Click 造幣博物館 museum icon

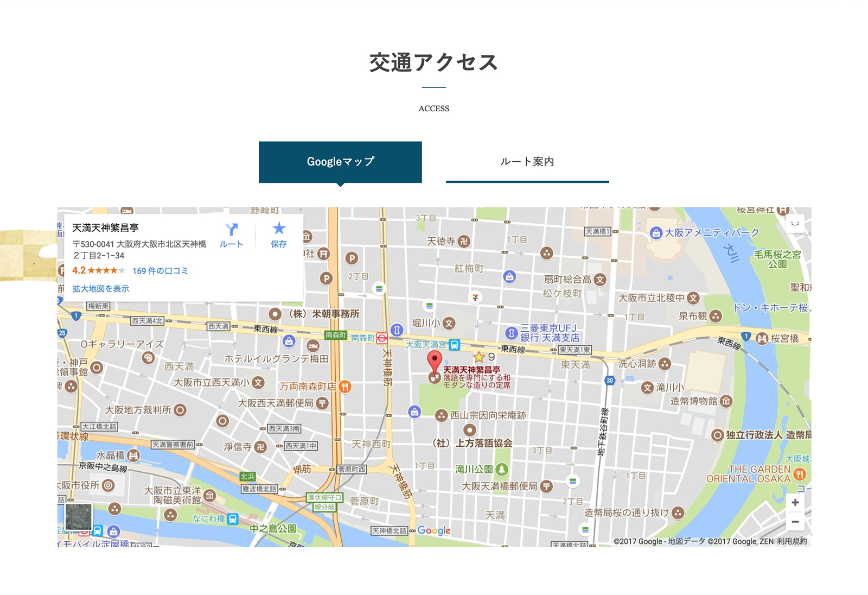[x=726, y=401]
